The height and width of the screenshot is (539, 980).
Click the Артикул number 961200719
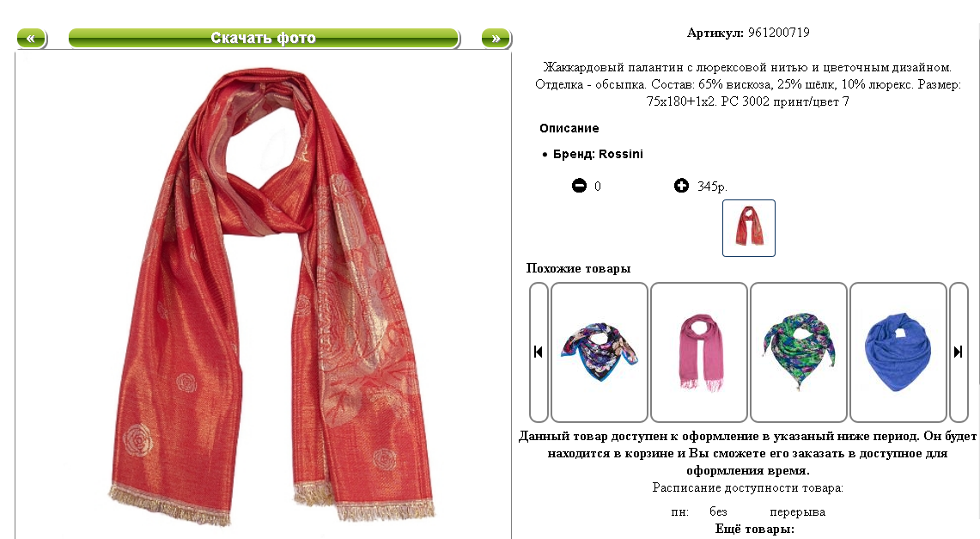pyautogui.click(x=779, y=33)
